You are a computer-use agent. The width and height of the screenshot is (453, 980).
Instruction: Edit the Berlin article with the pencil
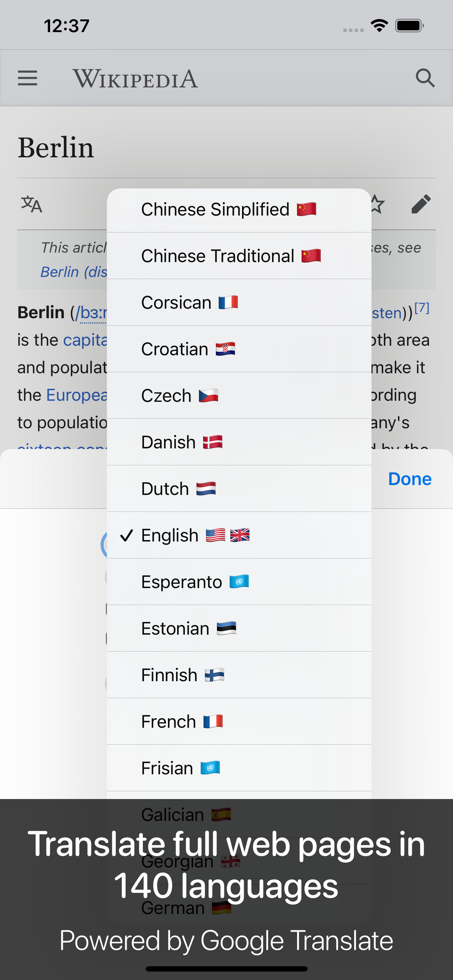pos(421,204)
